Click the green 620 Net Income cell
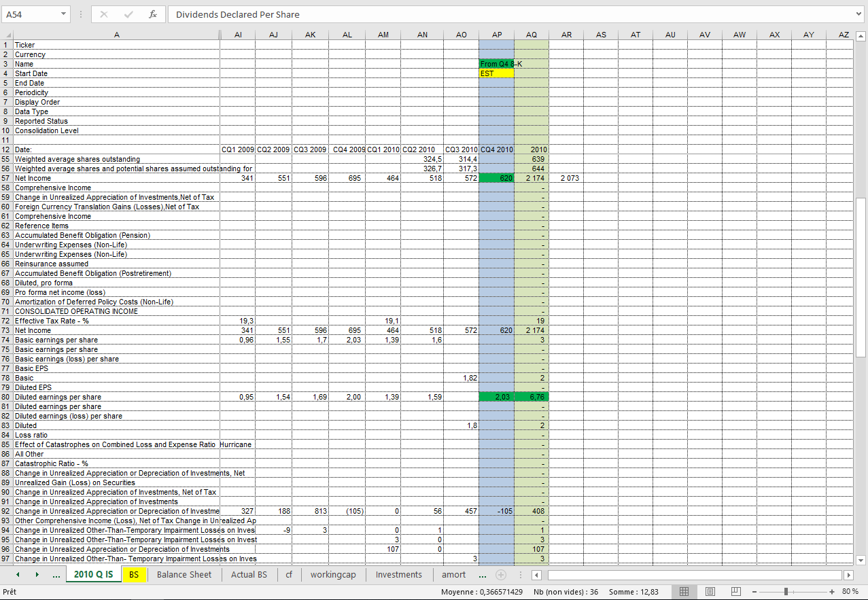 tap(497, 178)
